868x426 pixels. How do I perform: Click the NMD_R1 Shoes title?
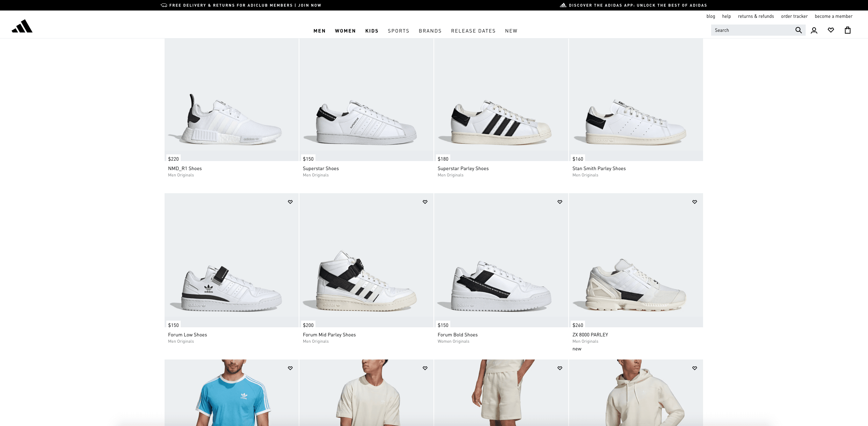click(185, 169)
